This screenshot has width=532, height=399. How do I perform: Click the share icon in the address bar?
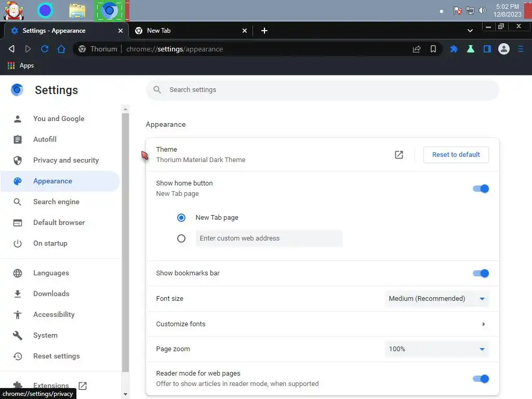pyautogui.click(x=416, y=49)
